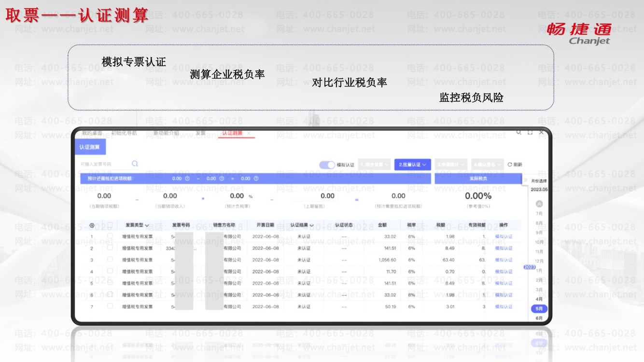Screen dimensions: 644x362
Task: Click the second help icon in blue bar
Action: (222, 179)
